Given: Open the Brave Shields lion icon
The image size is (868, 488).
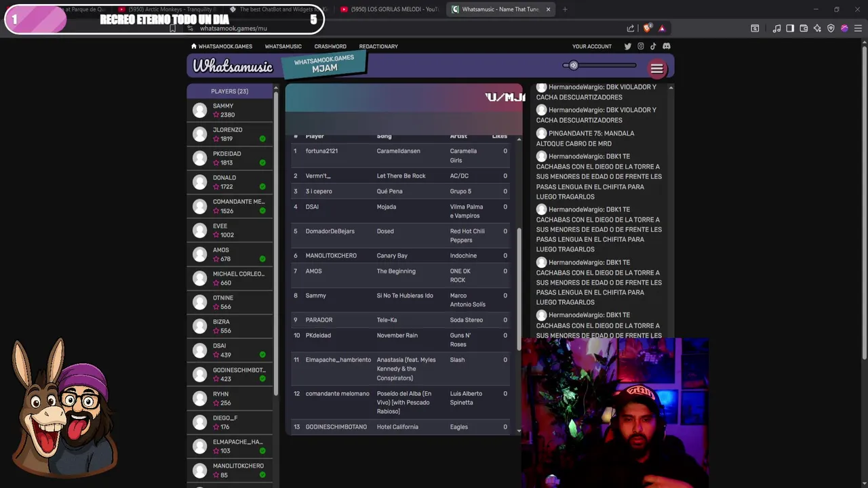Looking at the screenshot, I should [x=647, y=28].
